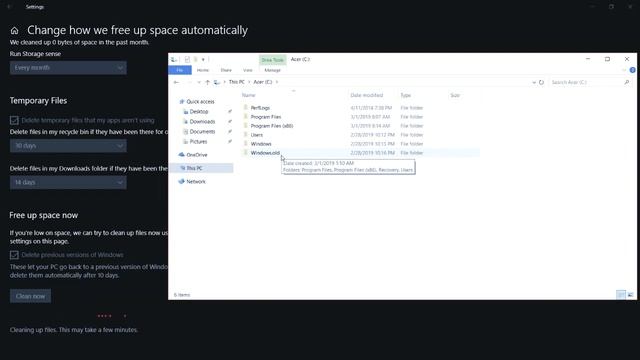Click the pin icon beside Desktop
The width and height of the screenshot is (640, 360).
coord(230,111)
